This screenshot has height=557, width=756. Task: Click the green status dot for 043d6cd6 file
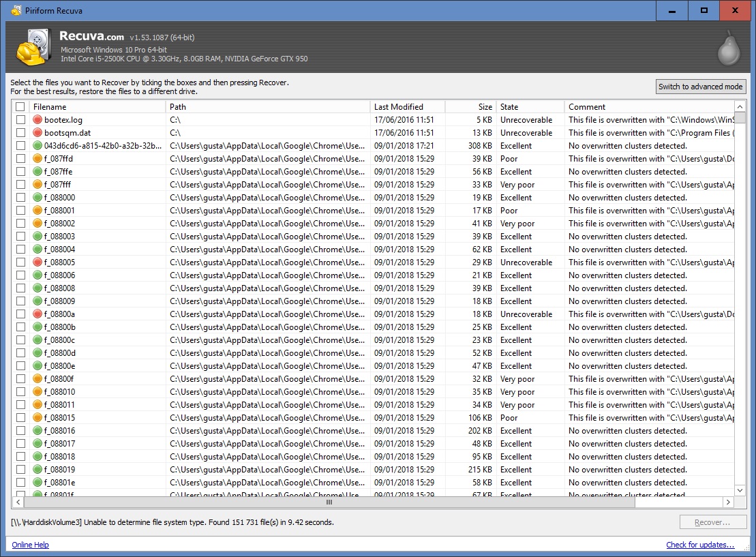coord(37,146)
